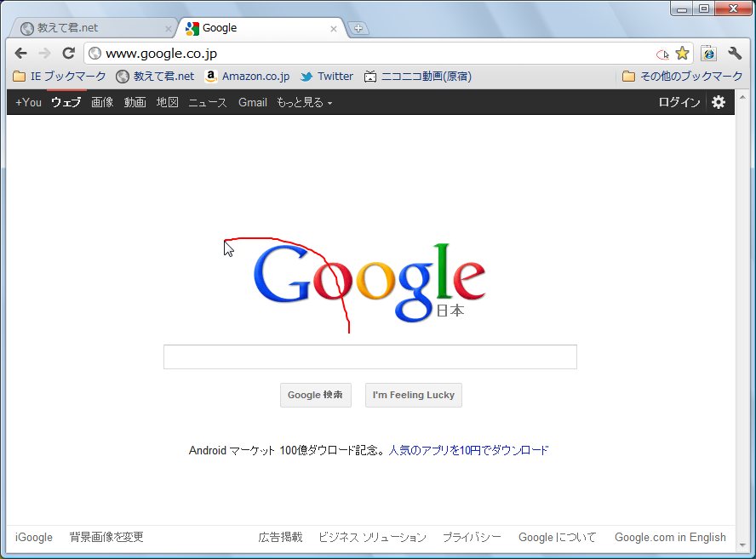Open the ニコニコ動画(原宿) bookmark
Image resolution: width=756 pixels, height=559 pixels.
point(418,76)
